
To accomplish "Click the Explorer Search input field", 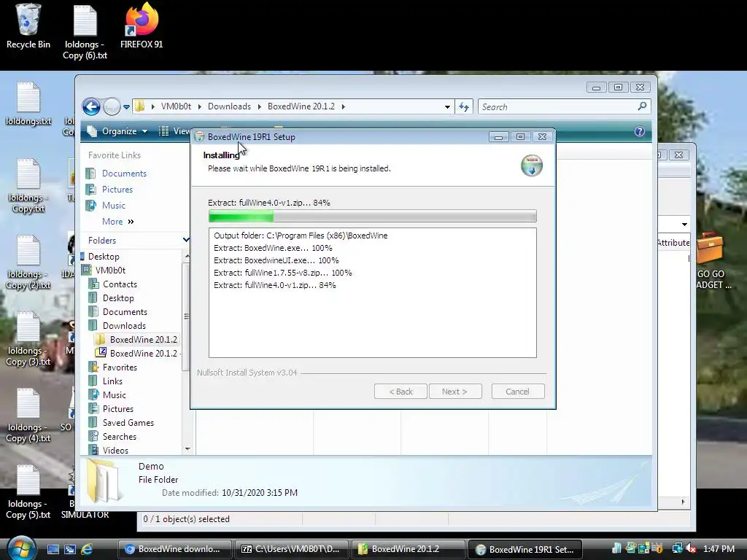I will pos(558,106).
